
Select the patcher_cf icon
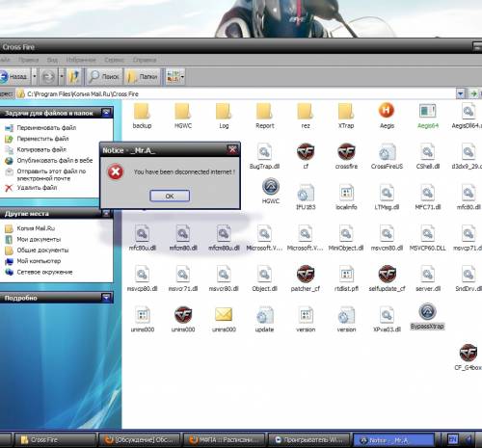306,274
